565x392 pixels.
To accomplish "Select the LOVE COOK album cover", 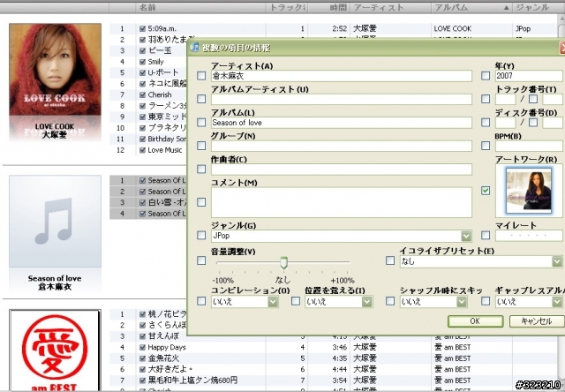I will pyautogui.click(x=55, y=70).
